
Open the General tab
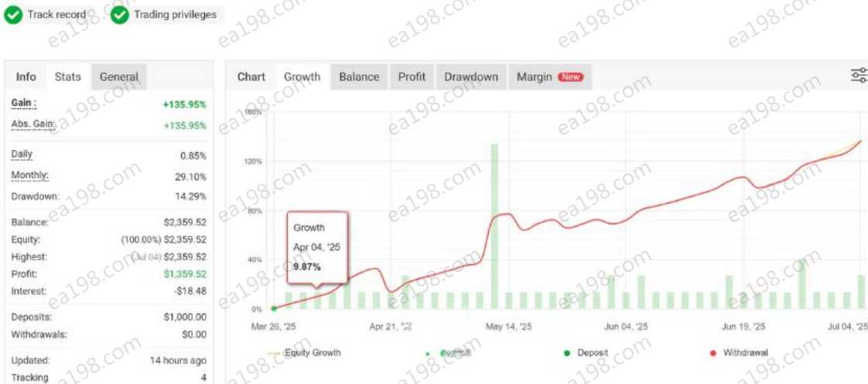click(118, 76)
